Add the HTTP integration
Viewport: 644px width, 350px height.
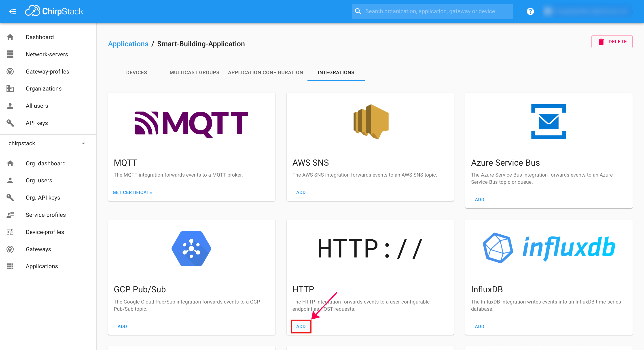[x=301, y=326]
